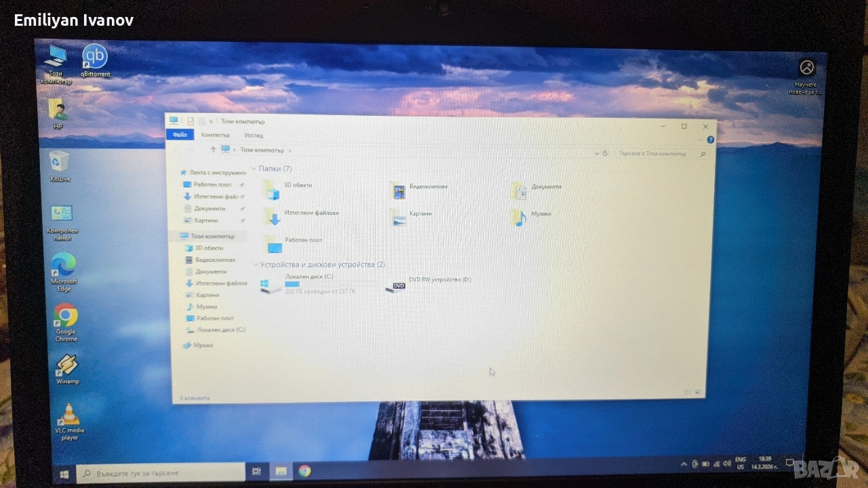Image resolution: width=868 pixels, height=488 pixels.
Task: Click Този компютър in the address bar
Action: coord(262,150)
